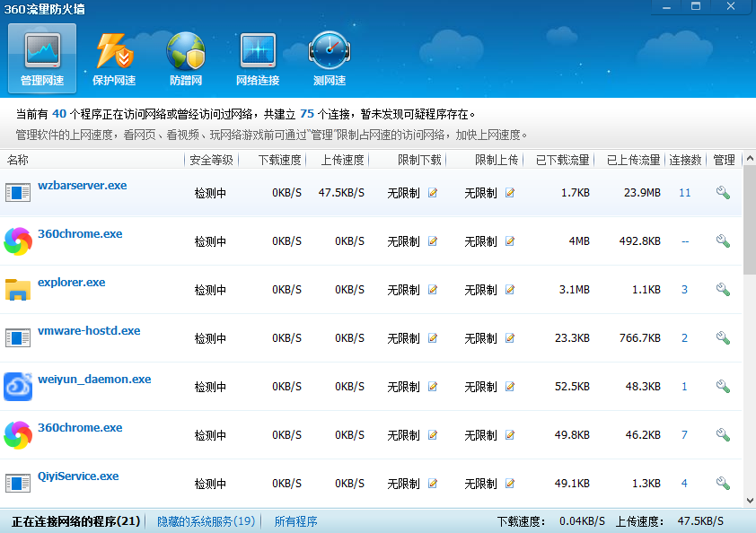This screenshot has width=756, height=533.
Task: Show 正在连接网络的程序(21) list
Action: tap(75, 521)
